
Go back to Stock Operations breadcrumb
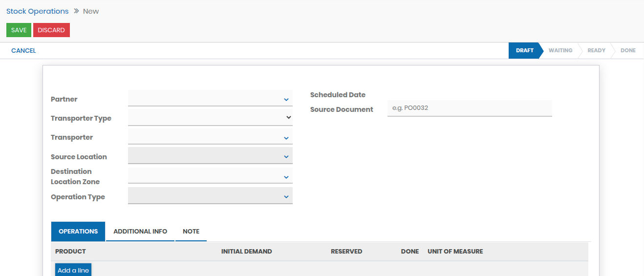pos(38,11)
